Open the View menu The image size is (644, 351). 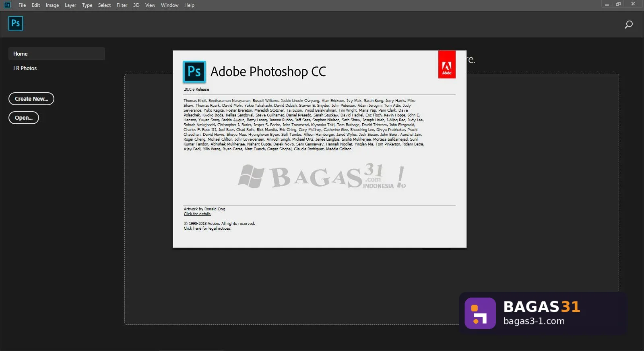pyautogui.click(x=150, y=5)
